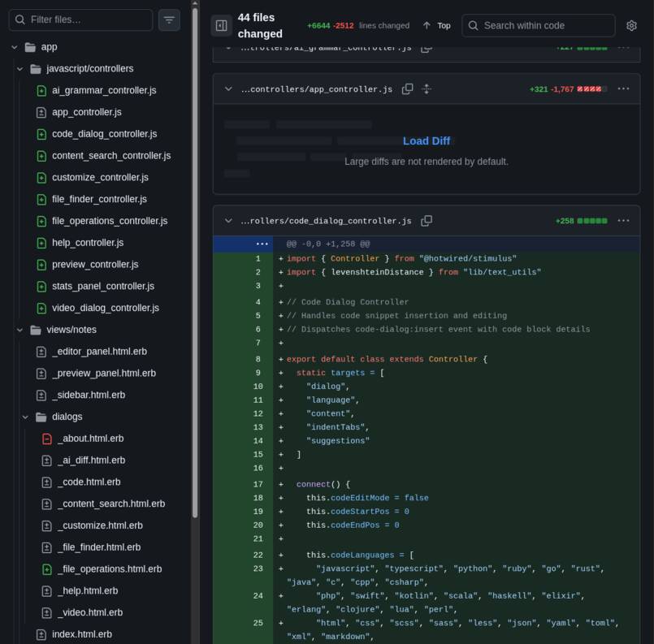Click the added-file icon beside ai_grammar_controller.js
This screenshot has width=654, height=644.
41,90
